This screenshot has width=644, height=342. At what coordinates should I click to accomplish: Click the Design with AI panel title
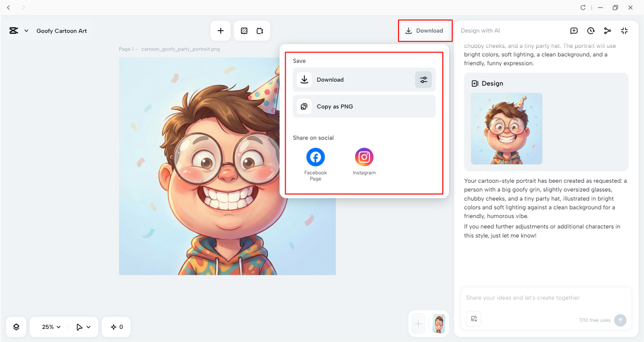click(x=480, y=31)
